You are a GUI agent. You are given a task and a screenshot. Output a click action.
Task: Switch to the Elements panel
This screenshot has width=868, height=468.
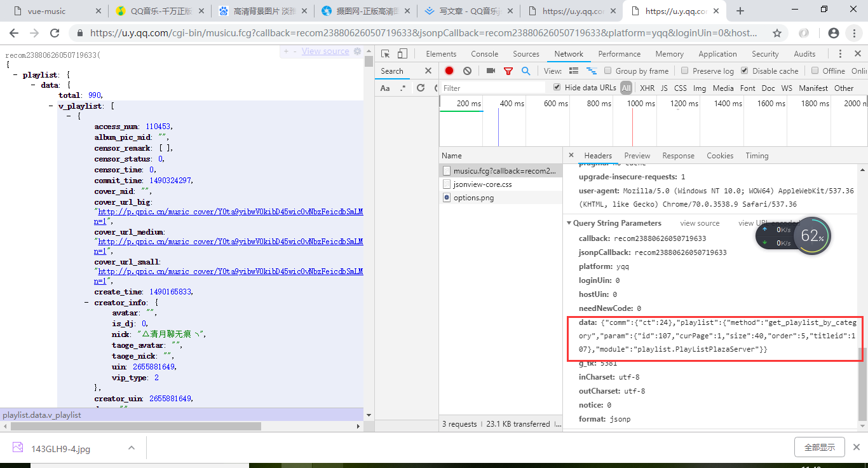click(441, 54)
